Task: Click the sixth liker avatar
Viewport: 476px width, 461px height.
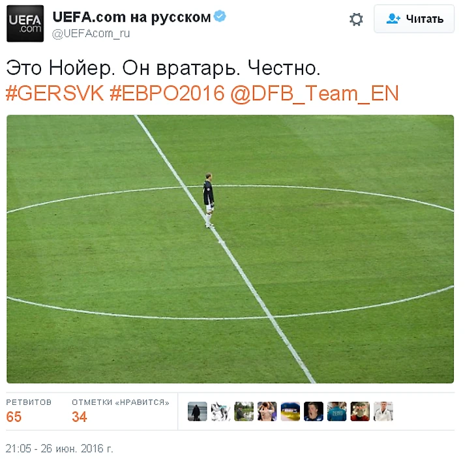Action: click(x=314, y=411)
